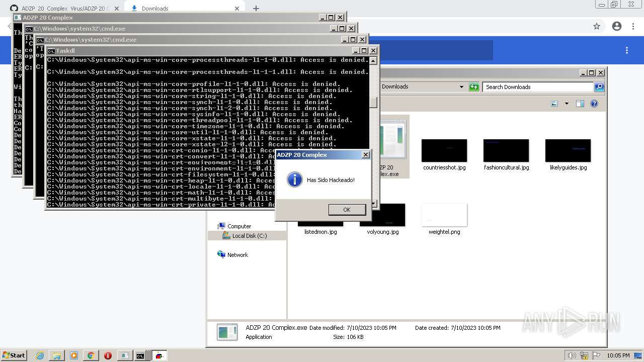The image size is (644, 362).
Task: Open Action Center flag icon
Action: [596, 355]
